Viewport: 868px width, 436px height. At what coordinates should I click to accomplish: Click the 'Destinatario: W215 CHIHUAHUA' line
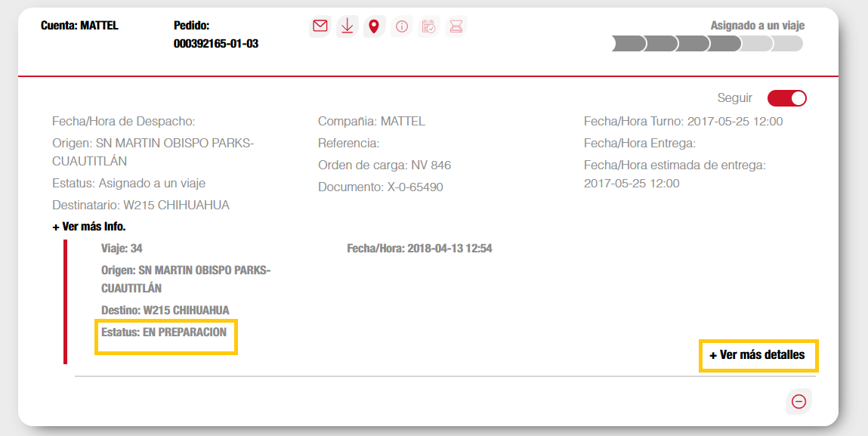[x=141, y=205]
